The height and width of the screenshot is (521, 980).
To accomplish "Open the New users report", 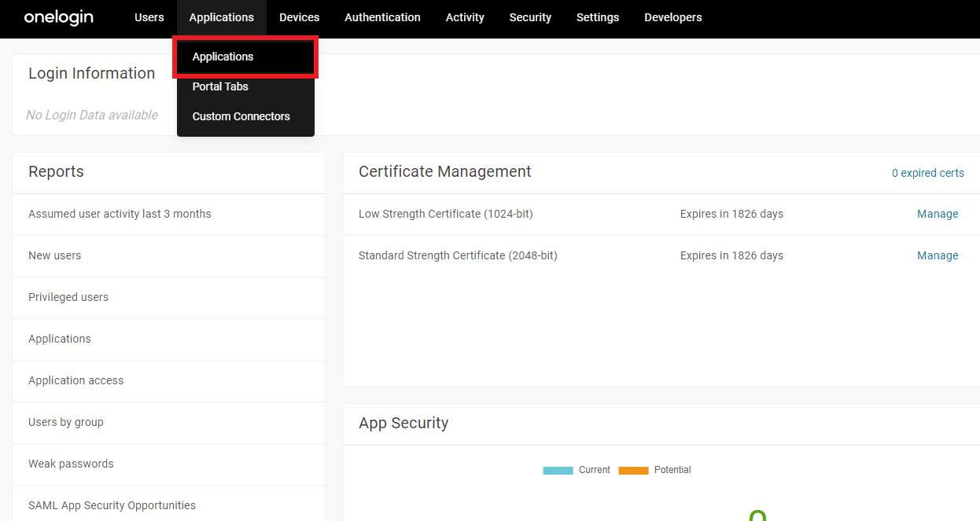I will pos(54,255).
